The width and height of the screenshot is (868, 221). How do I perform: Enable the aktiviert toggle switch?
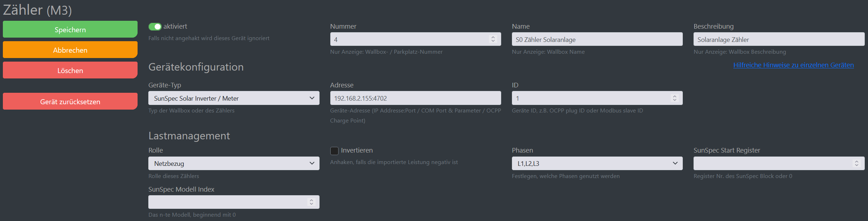tap(155, 26)
